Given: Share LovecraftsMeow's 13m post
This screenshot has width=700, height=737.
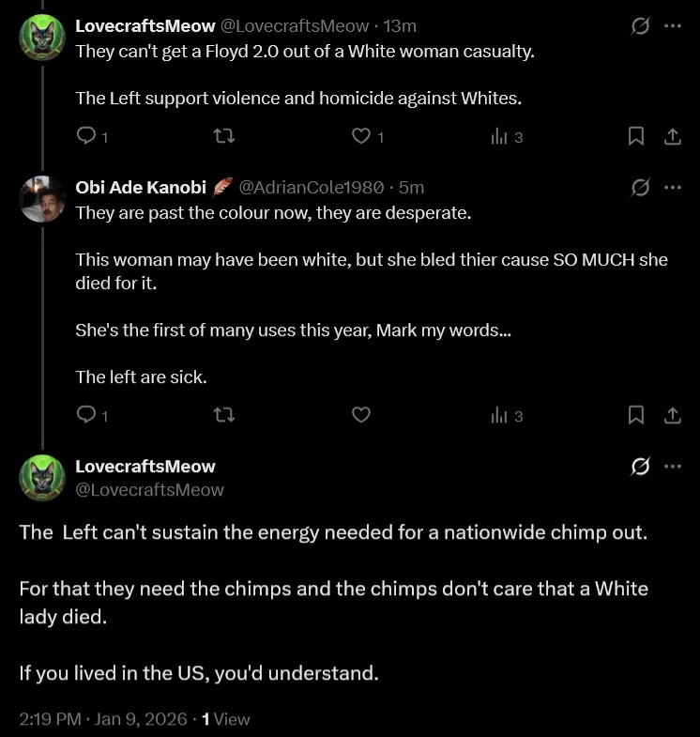Looking at the screenshot, I should point(672,137).
